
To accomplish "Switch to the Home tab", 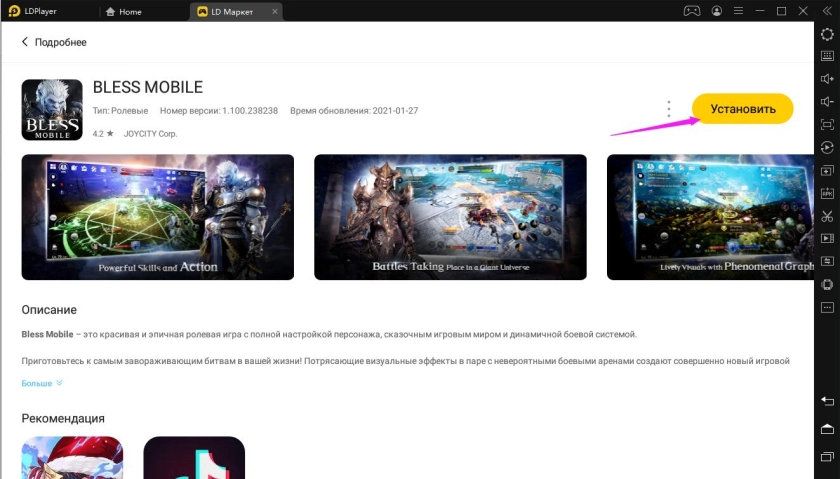I will (124, 11).
